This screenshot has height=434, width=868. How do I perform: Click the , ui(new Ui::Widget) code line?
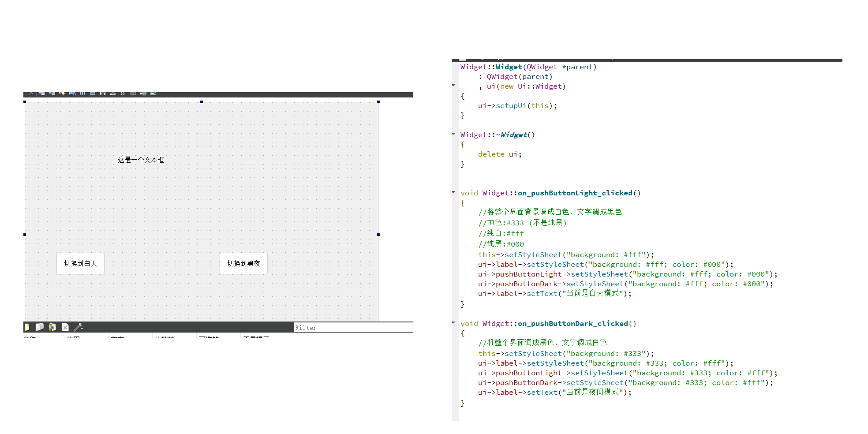522,86
